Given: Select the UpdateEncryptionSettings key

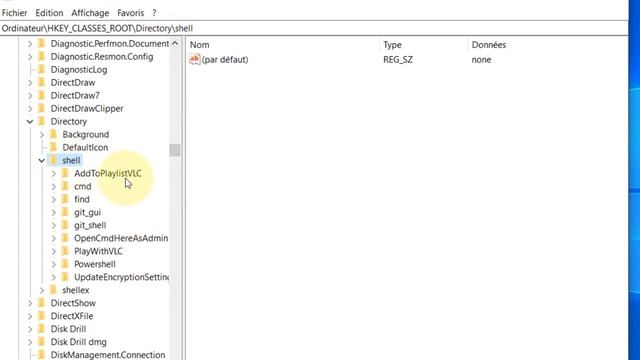Looking at the screenshot, I should tap(122, 278).
